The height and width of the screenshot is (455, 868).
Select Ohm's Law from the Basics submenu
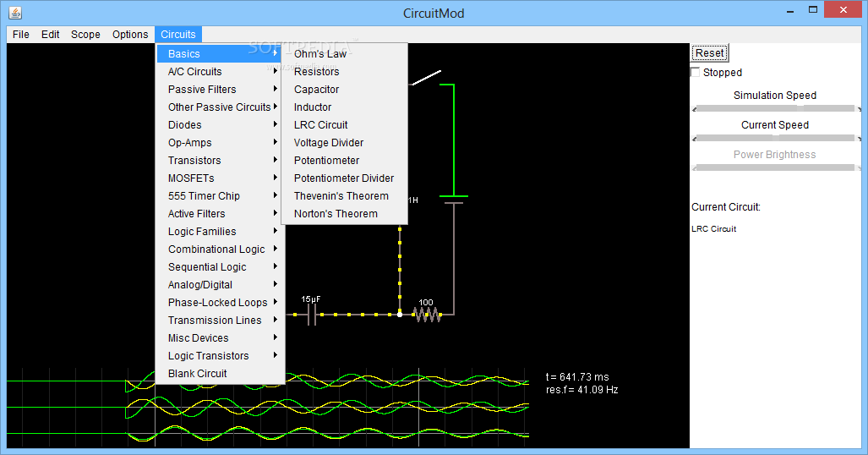(x=344, y=54)
